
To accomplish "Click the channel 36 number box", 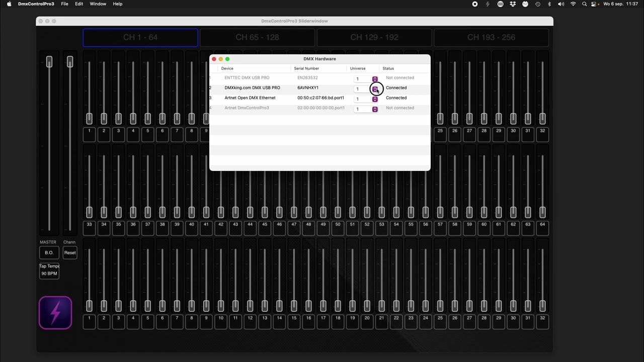I will click(x=133, y=228).
